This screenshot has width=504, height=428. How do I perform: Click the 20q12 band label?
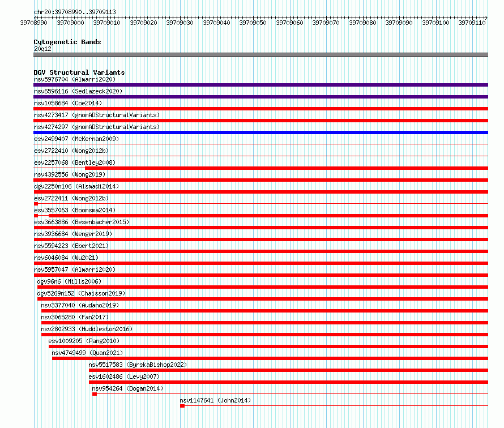(x=42, y=49)
